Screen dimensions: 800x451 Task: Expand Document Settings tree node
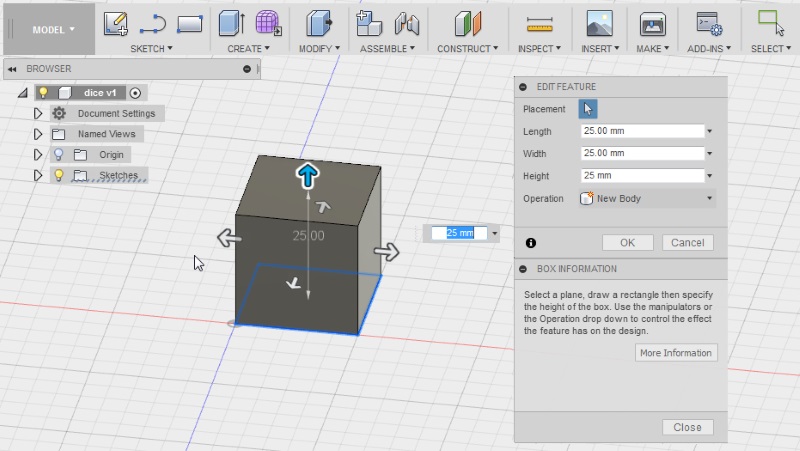tap(38, 113)
